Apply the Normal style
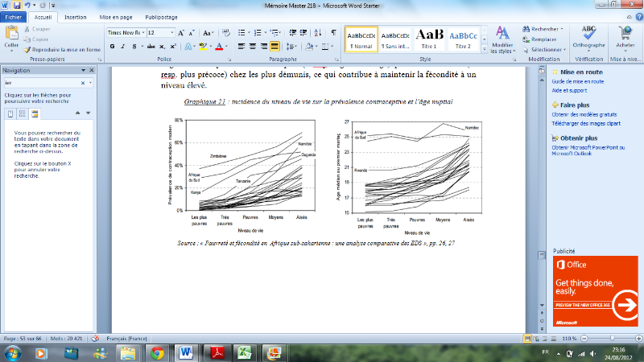The width and height of the screenshot is (644, 362). tap(361, 39)
